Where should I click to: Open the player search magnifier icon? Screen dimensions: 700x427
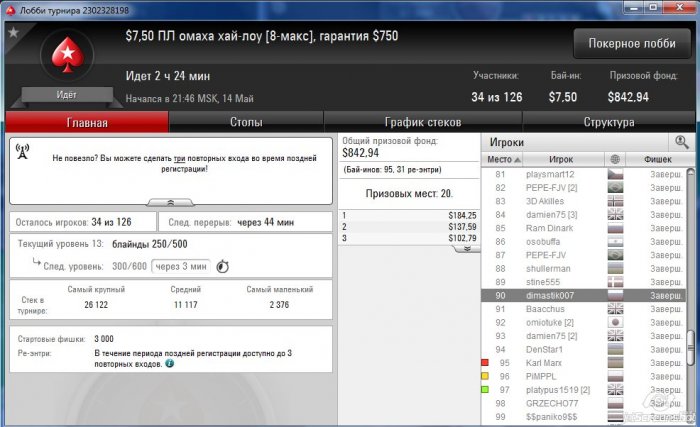point(681,142)
